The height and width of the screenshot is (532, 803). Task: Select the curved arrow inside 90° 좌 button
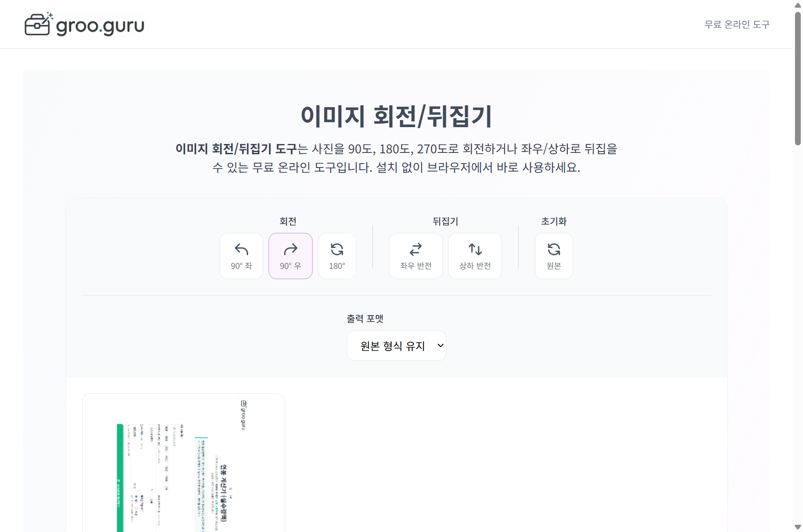point(241,249)
